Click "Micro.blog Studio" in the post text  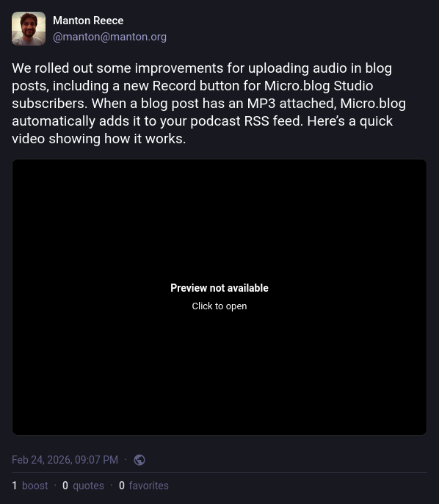[x=319, y=86]
